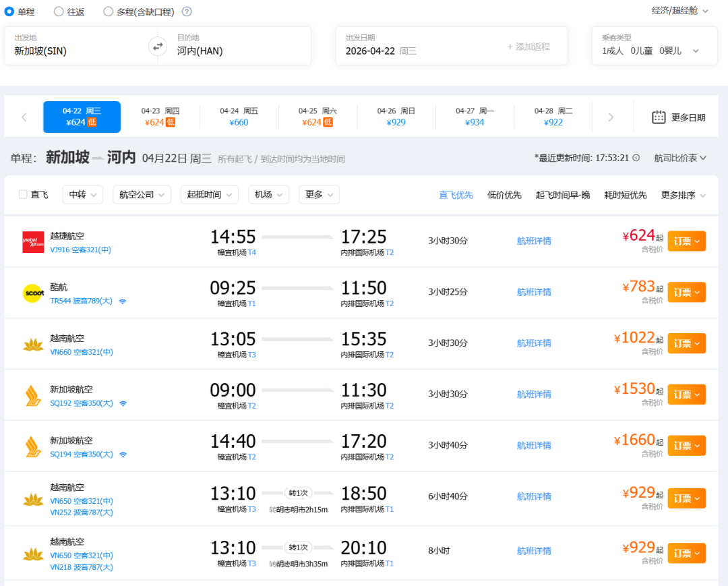Click the previous dates arrow in date strip
Image resolution: width=728 pixels, height=586 pixels.
pos(24,117)
